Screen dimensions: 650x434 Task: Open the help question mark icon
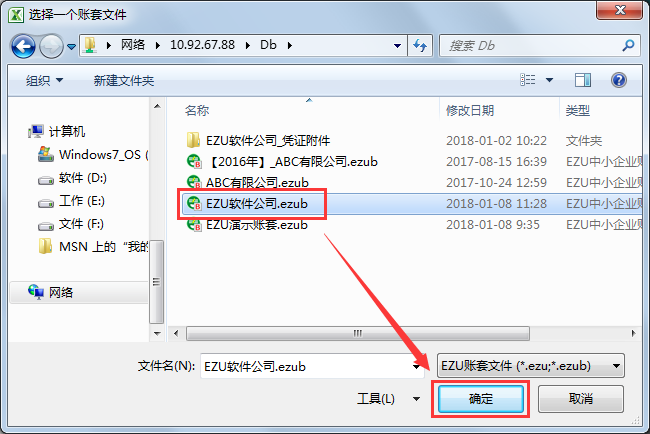coord(618,80)
